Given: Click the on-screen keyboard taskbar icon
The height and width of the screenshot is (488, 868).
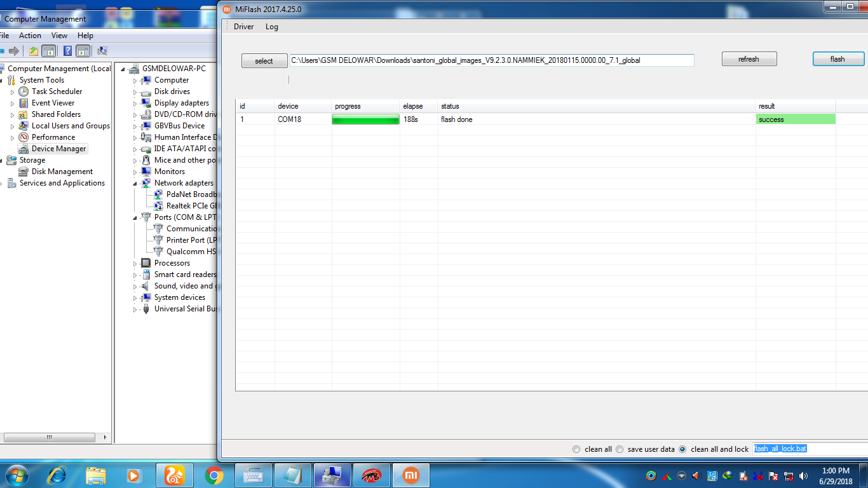Looking at the screenshot, I should (254, 475).
